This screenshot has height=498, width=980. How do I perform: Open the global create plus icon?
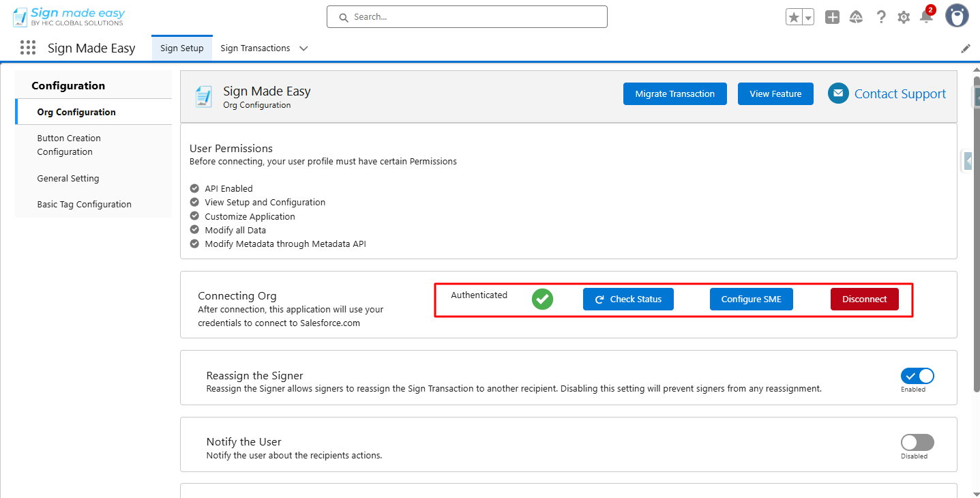(x=832, y=18)
